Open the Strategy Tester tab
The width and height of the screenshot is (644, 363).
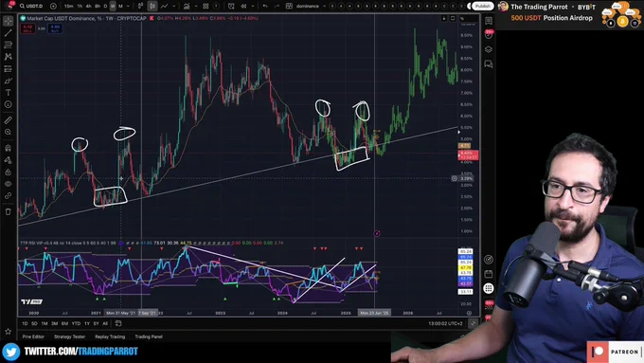tap(69, 336)
